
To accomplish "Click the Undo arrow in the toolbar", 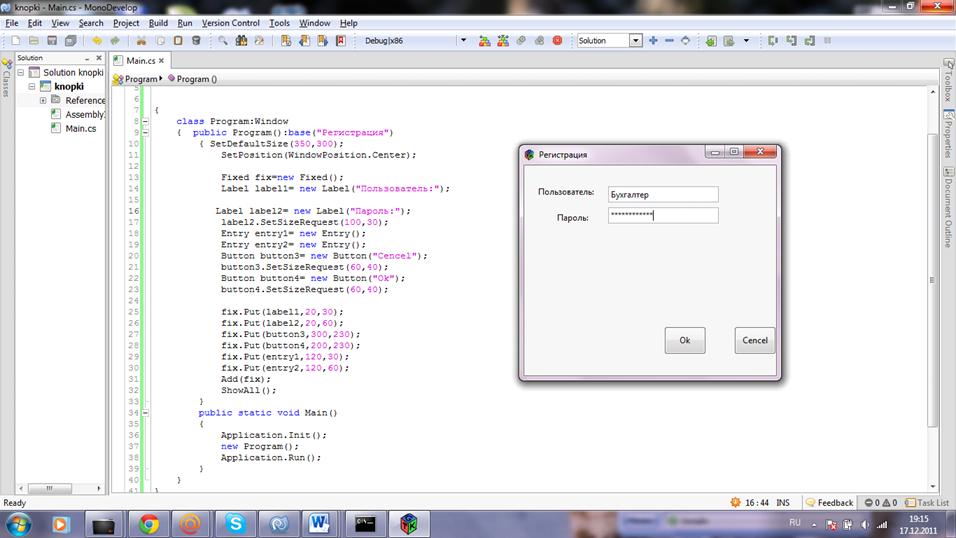I will click(97, 41).
